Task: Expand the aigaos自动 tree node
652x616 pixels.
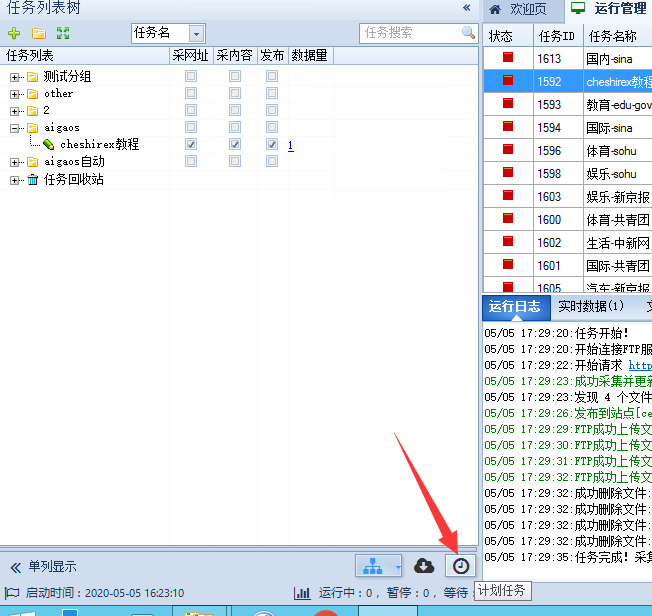Action: click(15, 162)
